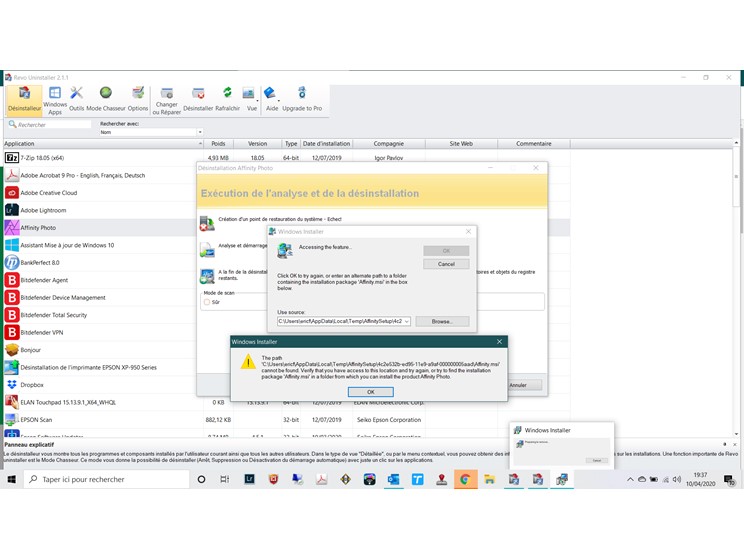Sort by the Site Web column header
The width and height of the screenshot is (744, 559).
tap(461, 143)
